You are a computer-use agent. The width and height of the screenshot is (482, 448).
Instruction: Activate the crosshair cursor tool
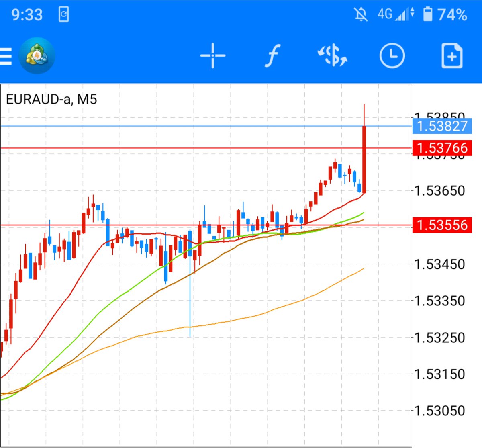(x=213, y=55)
